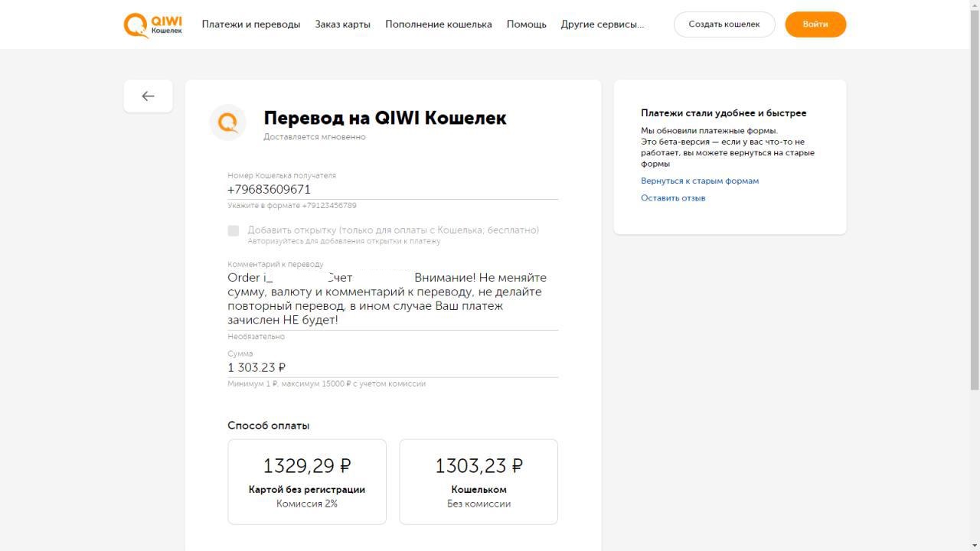Open the Помощь menu item

coord(527,24)
